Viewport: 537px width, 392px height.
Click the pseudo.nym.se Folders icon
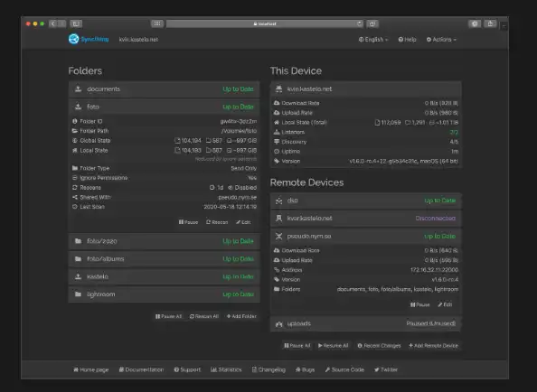(x=277, y=289)
